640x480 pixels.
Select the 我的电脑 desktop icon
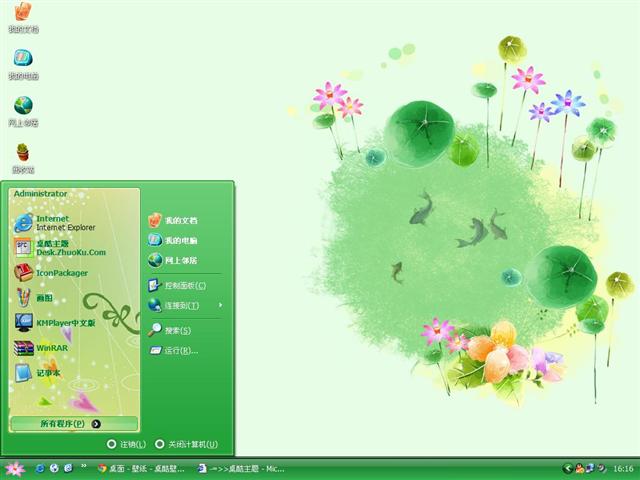pos(23,64)
